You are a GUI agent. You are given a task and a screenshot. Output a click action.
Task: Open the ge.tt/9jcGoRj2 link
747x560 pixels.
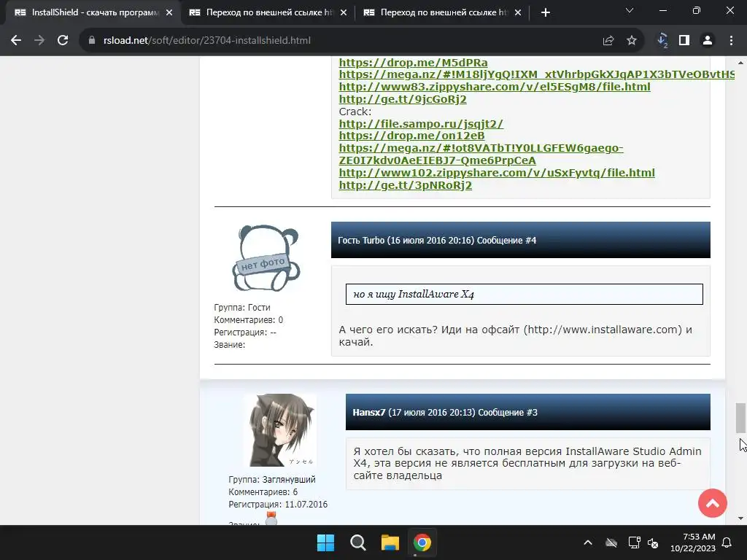pyautogui.click(x=403, y=99)
